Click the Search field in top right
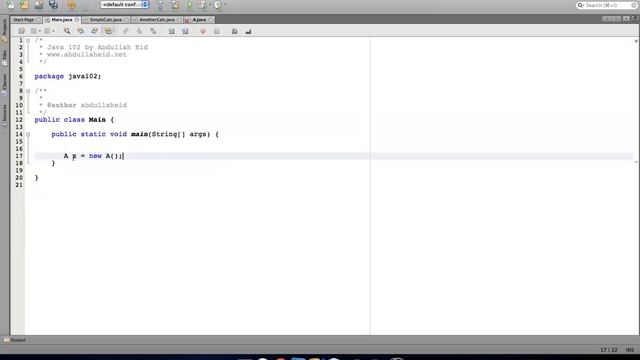The width and height of the screenshot is (640, 360). pyautogui.click(x=607, y=5)
